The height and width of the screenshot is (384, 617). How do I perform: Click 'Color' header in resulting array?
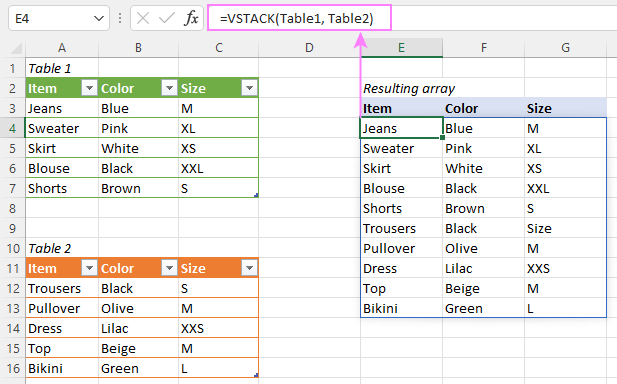[x=484, y=108]
